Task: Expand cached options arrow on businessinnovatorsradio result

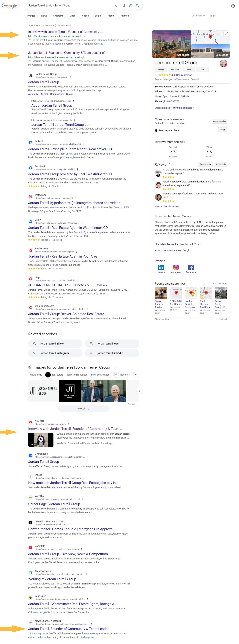Action: (85, 36)
